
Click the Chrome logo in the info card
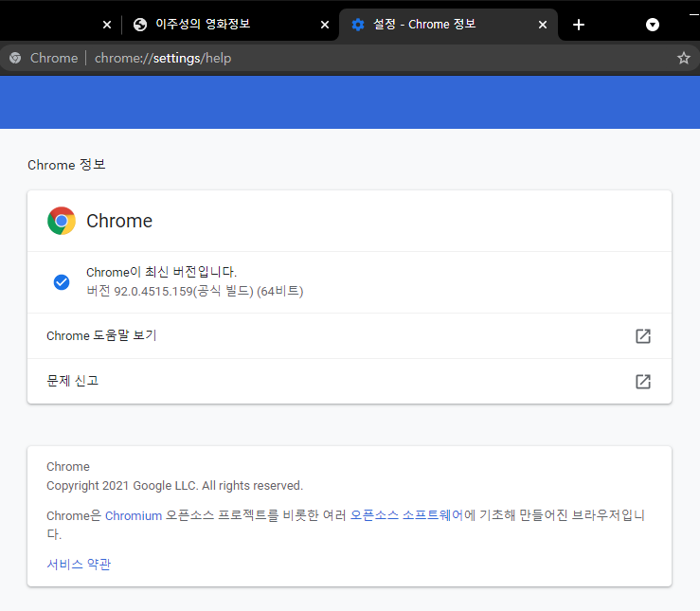[x=62, y=221]
